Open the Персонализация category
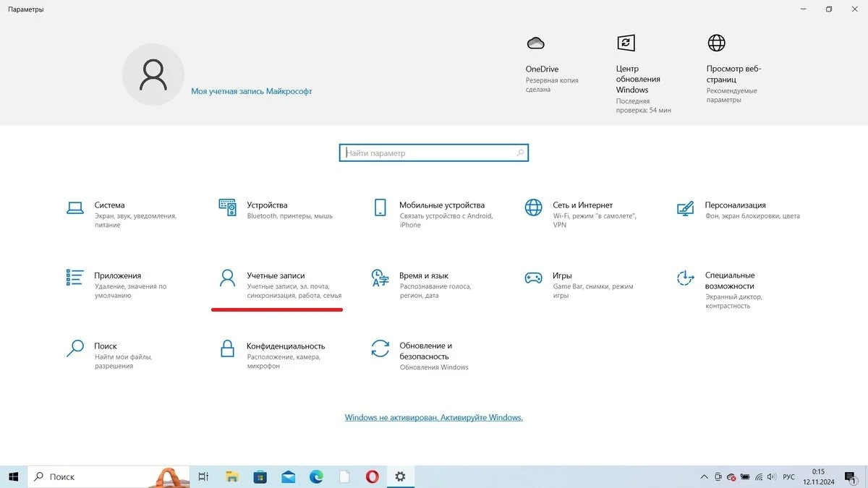 tap(738, 210)
